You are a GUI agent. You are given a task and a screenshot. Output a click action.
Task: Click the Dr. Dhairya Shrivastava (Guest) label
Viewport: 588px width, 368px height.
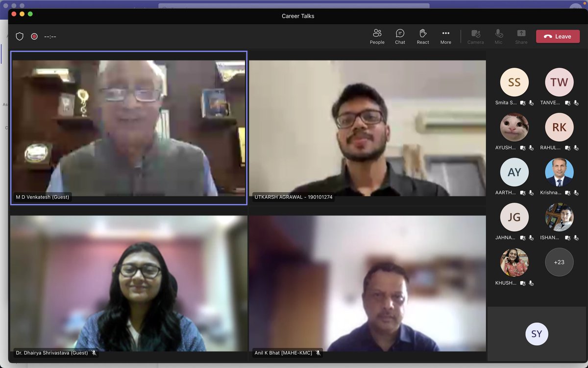(51, 353)
